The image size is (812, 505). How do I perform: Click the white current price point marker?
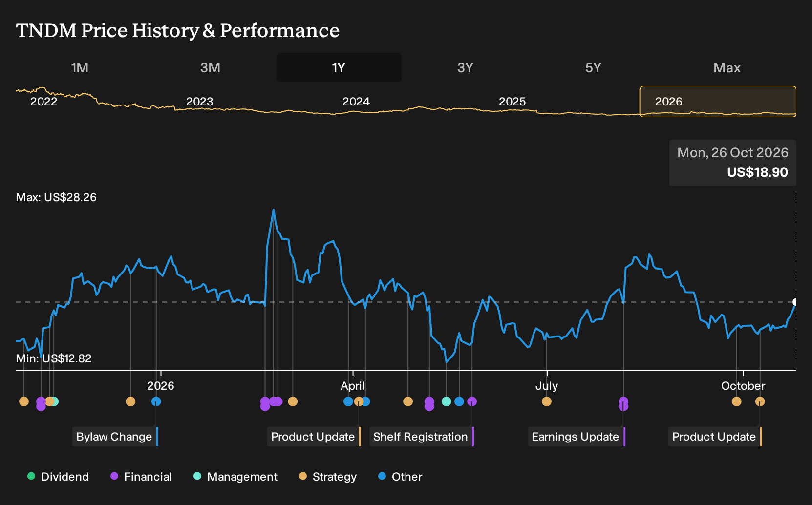(795, 302)
